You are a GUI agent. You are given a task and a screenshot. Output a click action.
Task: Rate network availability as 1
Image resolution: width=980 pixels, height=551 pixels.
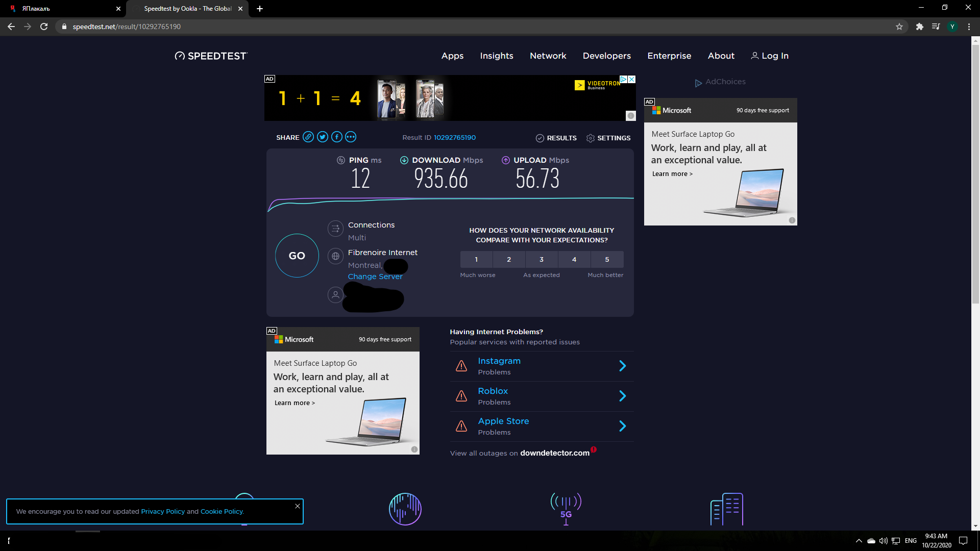point(476,259)
